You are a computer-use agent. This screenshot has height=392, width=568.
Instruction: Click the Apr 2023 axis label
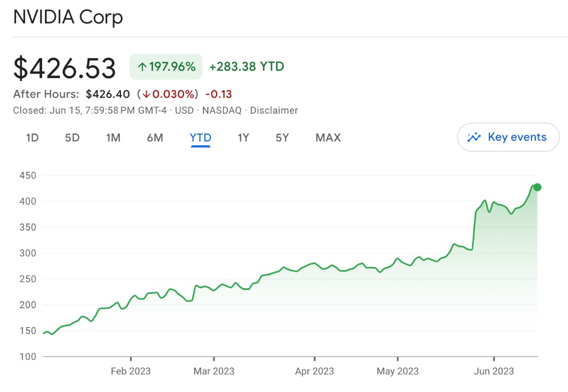[315, 371]
